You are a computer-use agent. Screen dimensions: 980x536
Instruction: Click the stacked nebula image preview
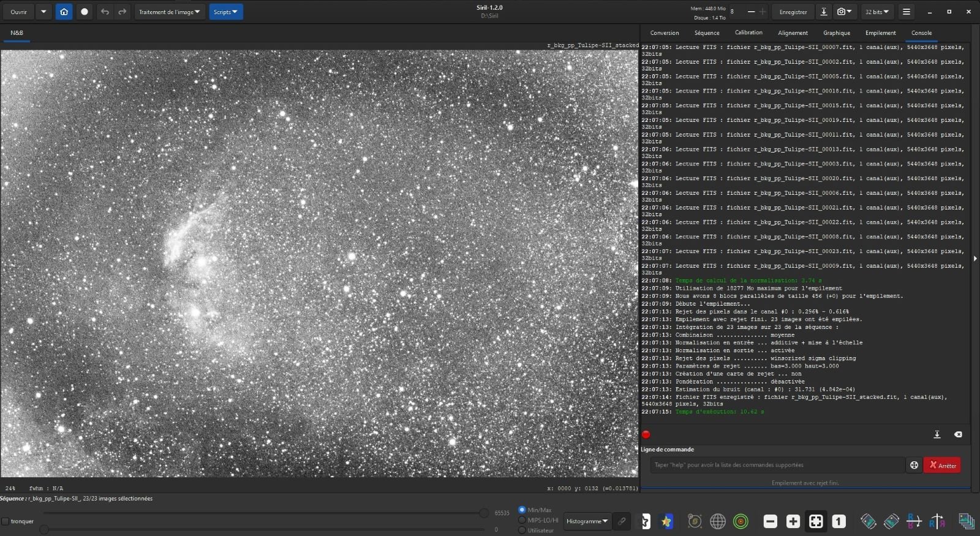point(319,263)
